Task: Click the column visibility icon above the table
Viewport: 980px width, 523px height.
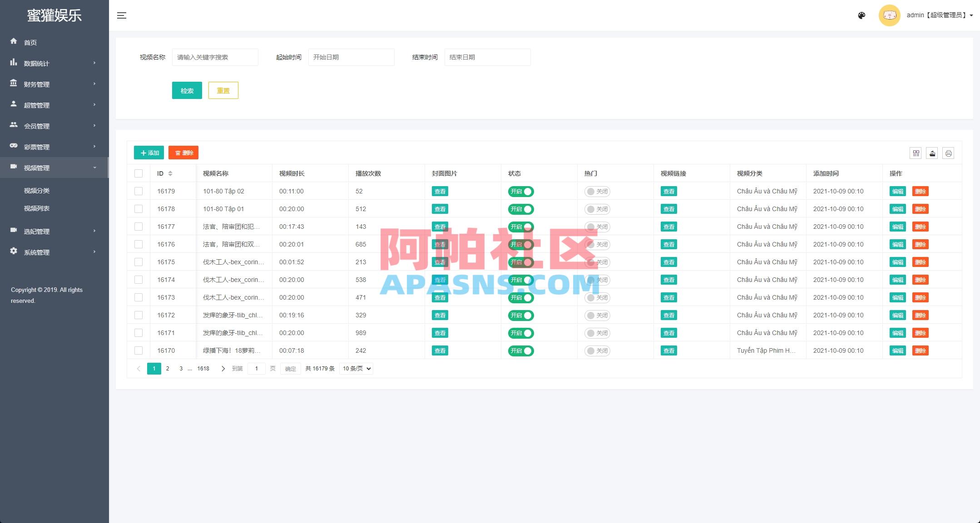Action: pos(916,153)
